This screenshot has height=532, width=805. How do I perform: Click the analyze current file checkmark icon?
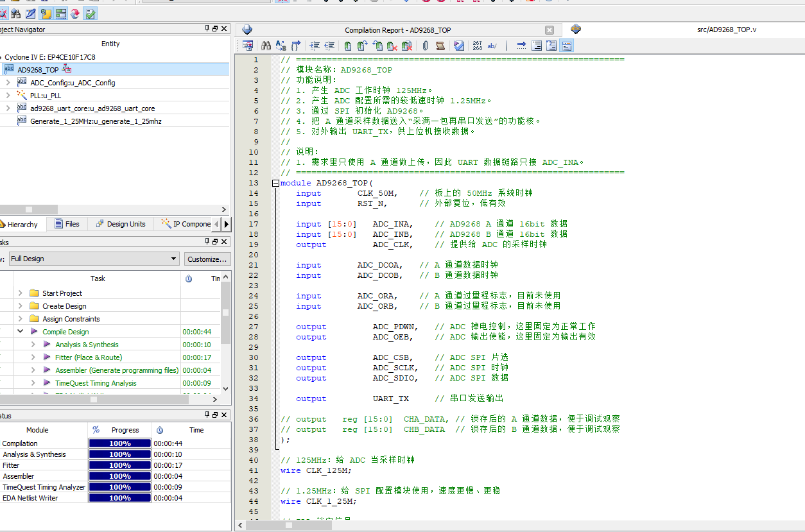[x=459, y=46]
